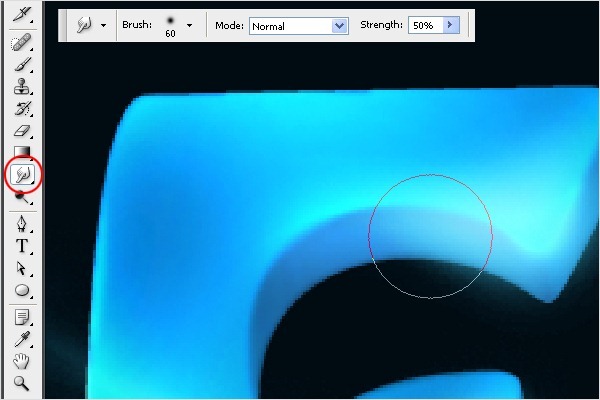Select the Smudge tool in toolbox

[x=23, y=175]
